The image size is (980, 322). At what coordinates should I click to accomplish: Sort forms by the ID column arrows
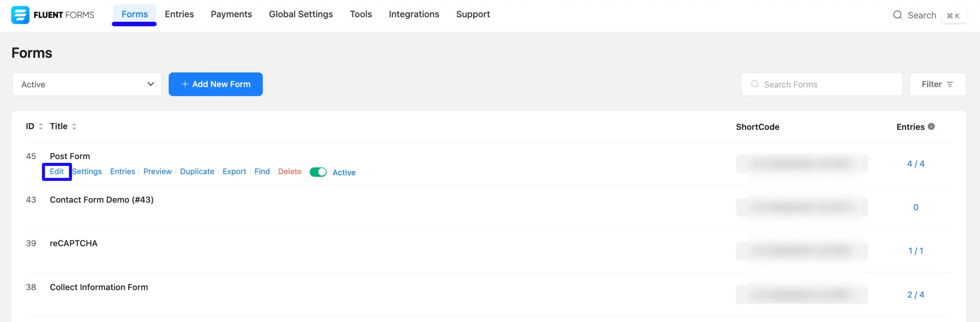pyautogui.click(x=41, y=127)
